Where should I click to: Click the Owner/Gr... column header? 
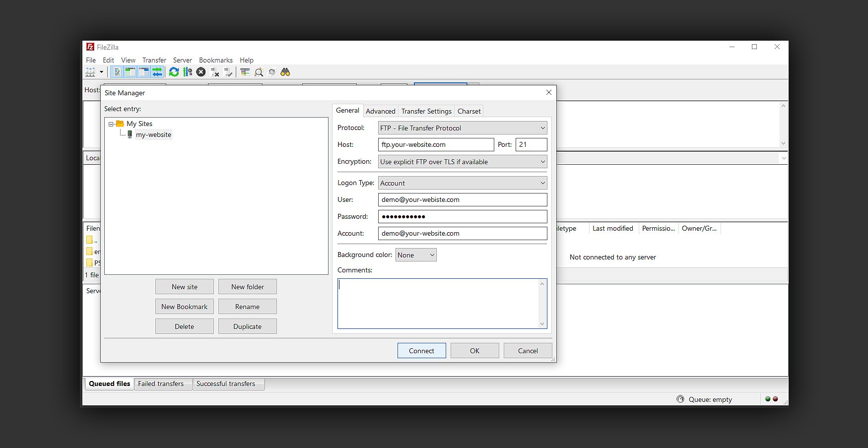[x=699, y=228]
